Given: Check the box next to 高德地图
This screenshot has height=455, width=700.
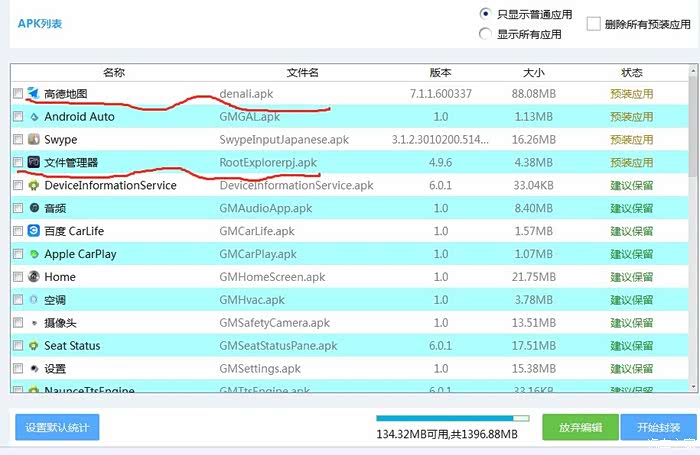Looking at the screenshot, I should click(x=18, y=94).
